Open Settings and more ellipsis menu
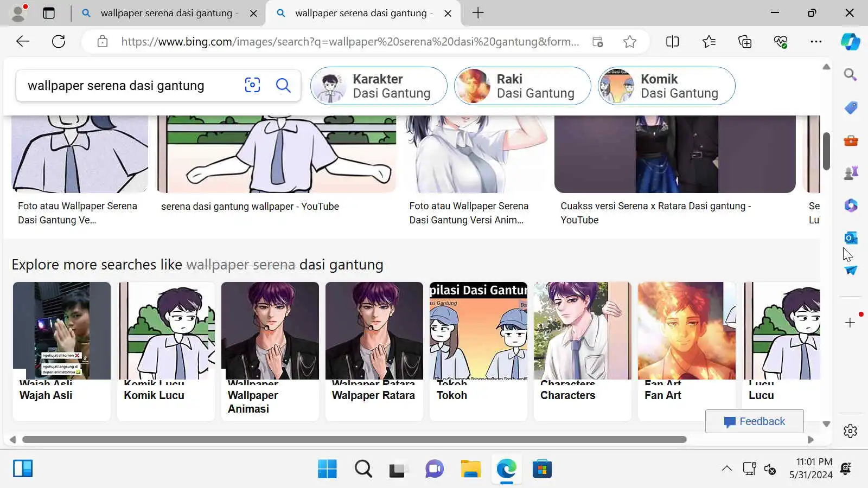The height and width of the screenshot is (488, 868). tap(816, 42)
